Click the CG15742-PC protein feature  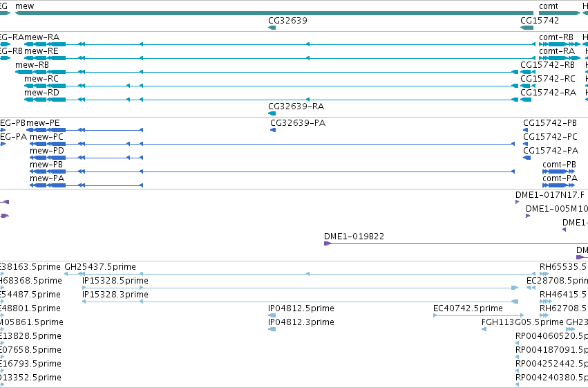tap(525, 144)
